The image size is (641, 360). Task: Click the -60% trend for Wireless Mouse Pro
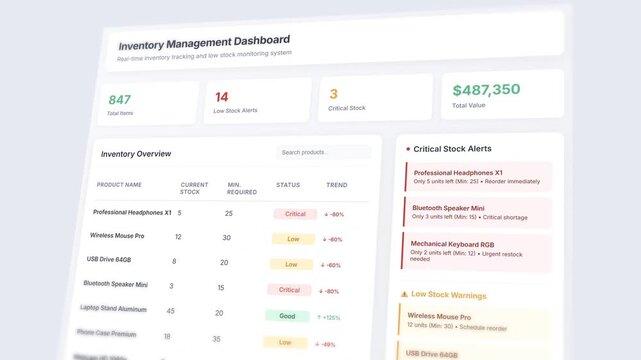[x=332, y=239]
